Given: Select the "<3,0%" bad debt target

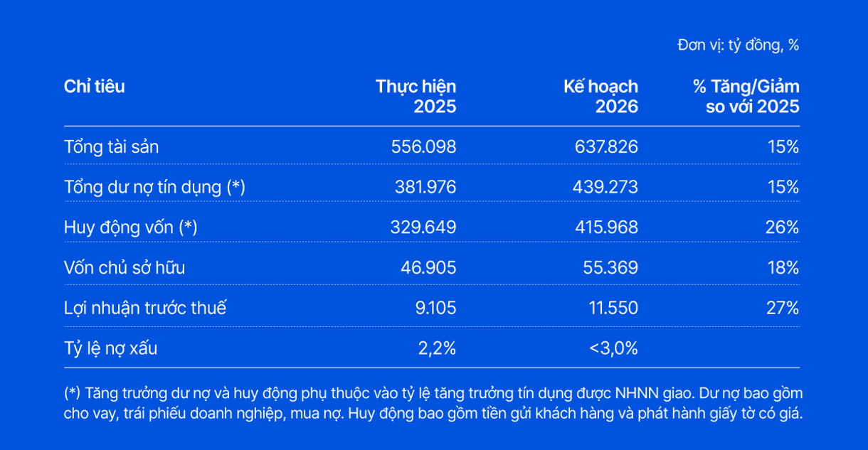Looking at the screenshot, I should click(x=613, y=348).
